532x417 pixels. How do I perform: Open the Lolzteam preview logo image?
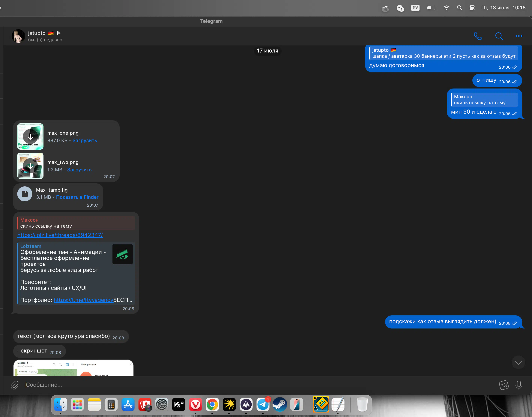[123, 254]
